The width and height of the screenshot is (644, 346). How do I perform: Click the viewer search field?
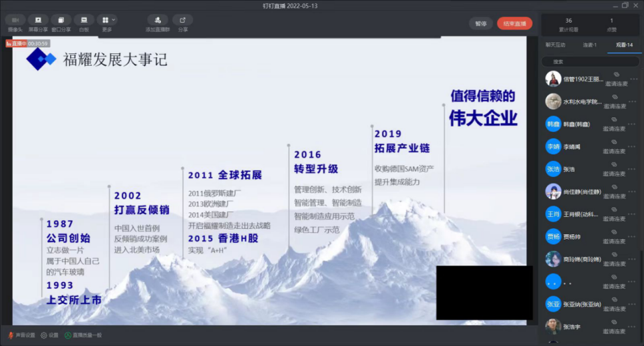coord(589,61)
